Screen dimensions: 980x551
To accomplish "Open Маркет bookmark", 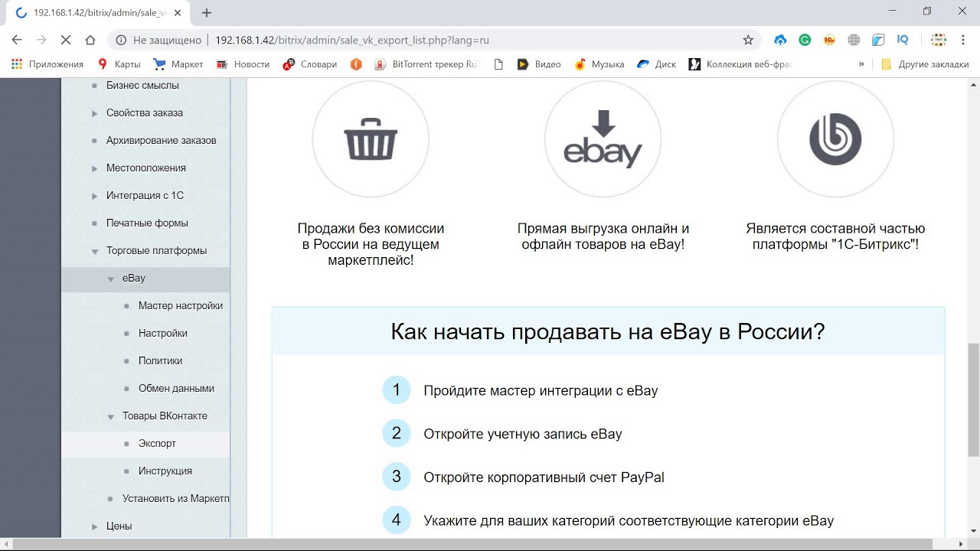I will pos(178,64).
